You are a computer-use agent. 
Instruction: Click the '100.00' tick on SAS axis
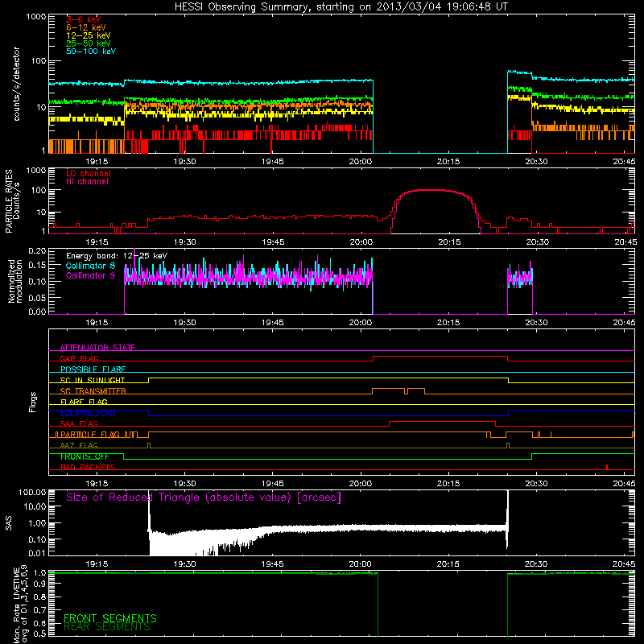[32, 492]
